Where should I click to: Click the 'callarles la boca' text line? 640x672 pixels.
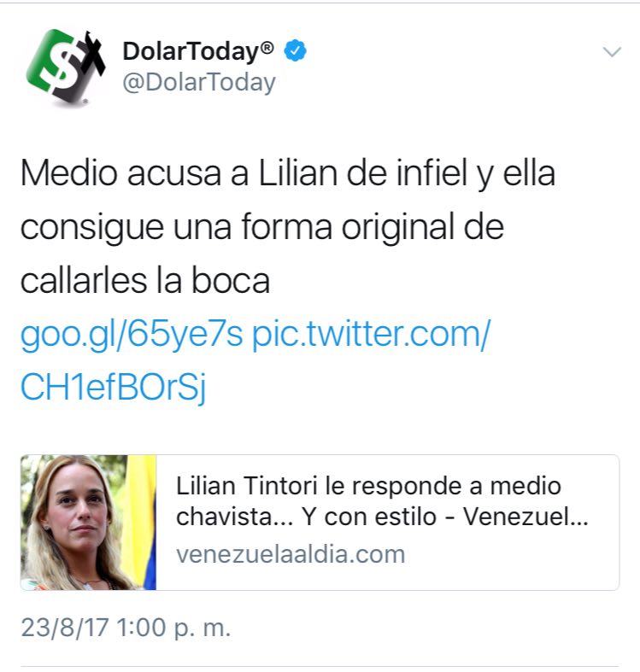point(145,281)
